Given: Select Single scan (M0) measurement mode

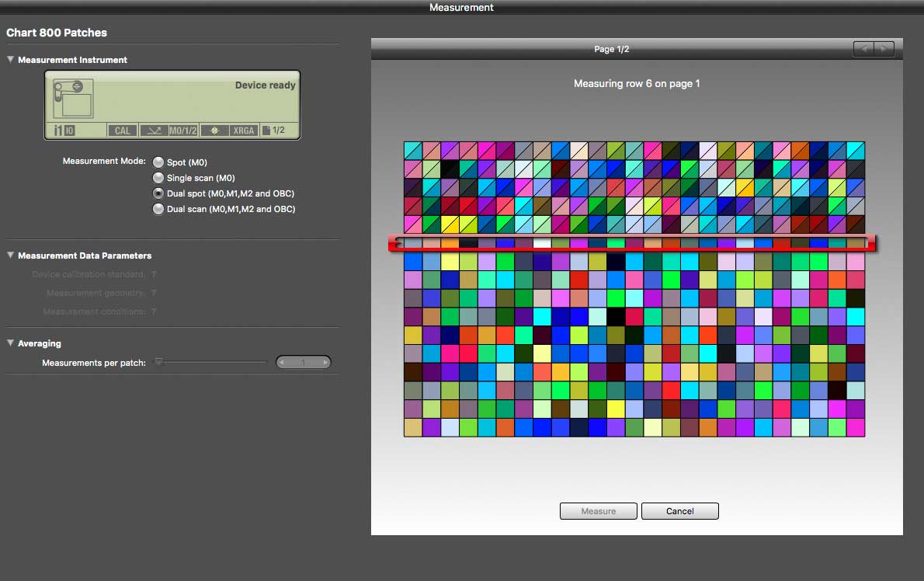Looking at the screenshot, I should tap(158, 177).
